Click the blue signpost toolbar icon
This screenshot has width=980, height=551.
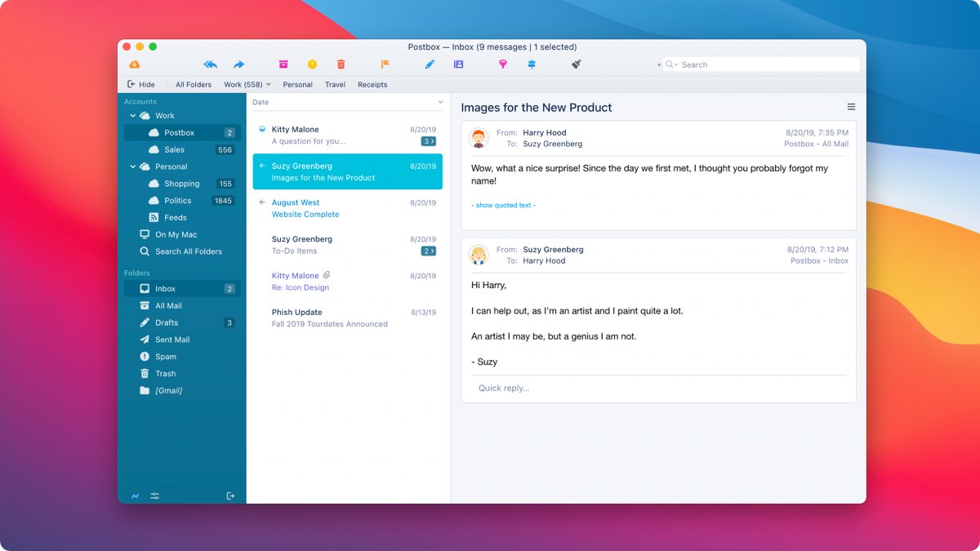click(x=532, y=64)
